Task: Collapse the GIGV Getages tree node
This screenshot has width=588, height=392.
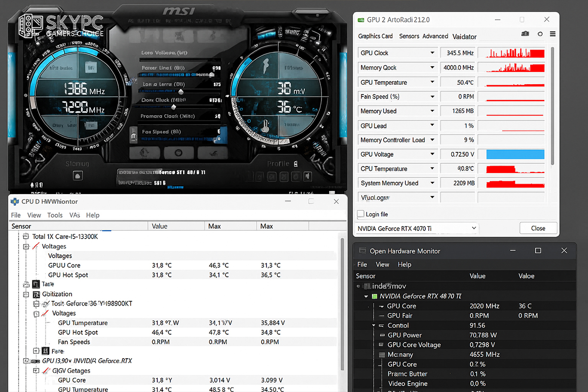Action: [36, 371]
